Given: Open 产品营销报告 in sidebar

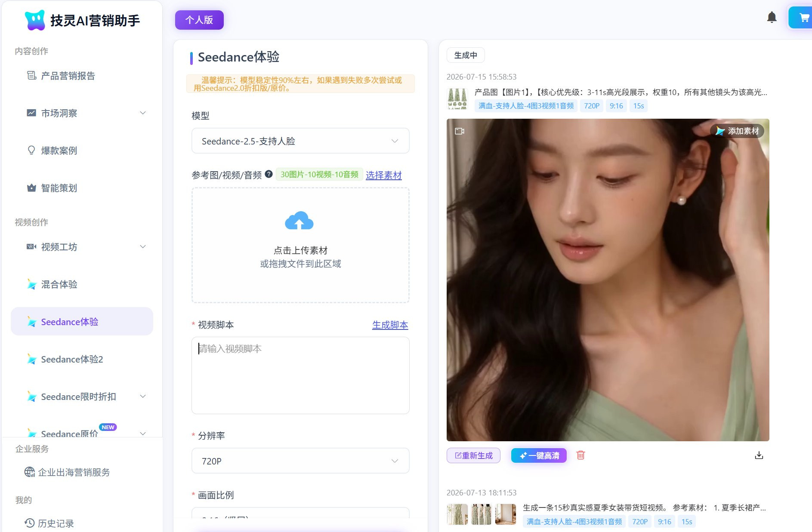Looking at the screenshot, I should 82,76.
